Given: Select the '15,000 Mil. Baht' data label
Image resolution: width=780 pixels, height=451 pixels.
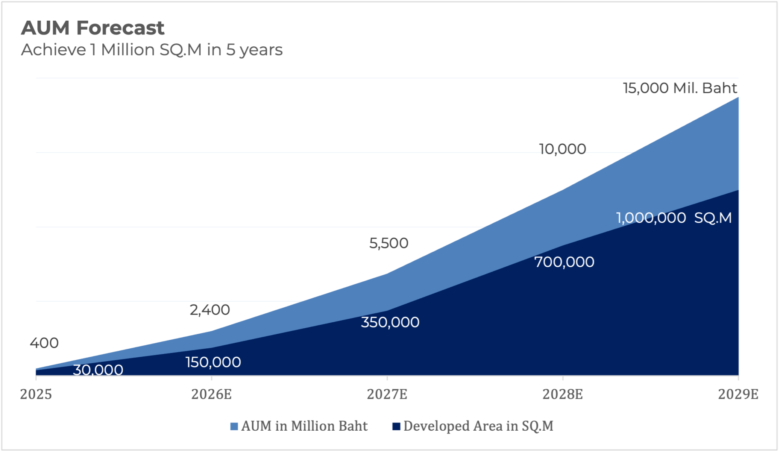Looking at the screenshot, I should point(680,88).
